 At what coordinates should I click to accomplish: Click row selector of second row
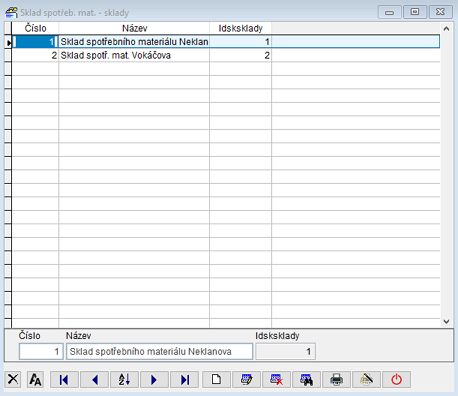coord(8,55)
